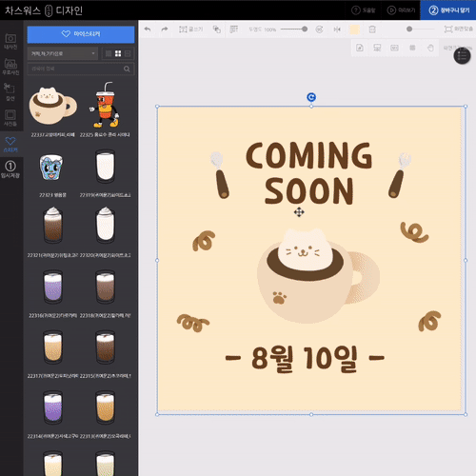Select sticker 22321 brown whipped cream drink
The height and width of the screenshot is (476, 476).
53,225
